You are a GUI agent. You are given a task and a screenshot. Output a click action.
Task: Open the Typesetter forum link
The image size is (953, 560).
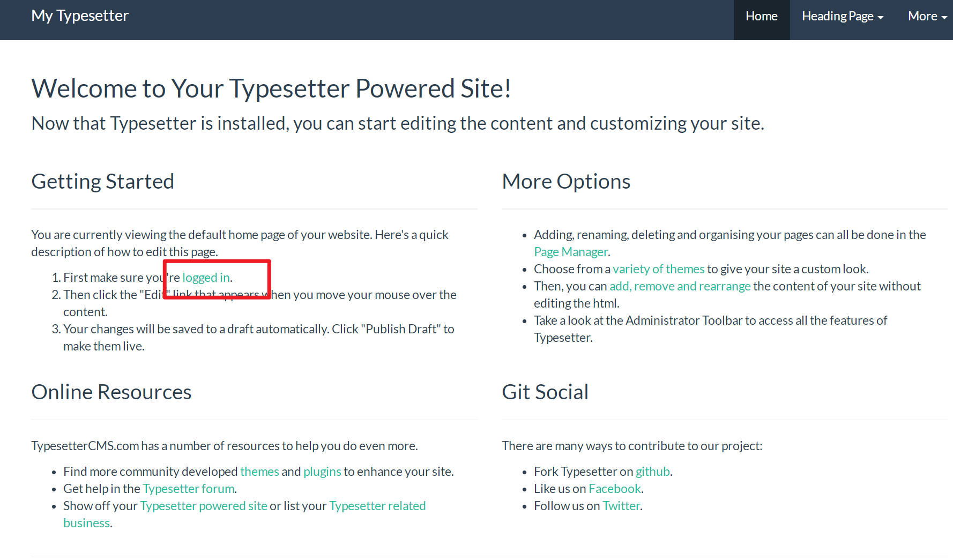tap(189, 489)
